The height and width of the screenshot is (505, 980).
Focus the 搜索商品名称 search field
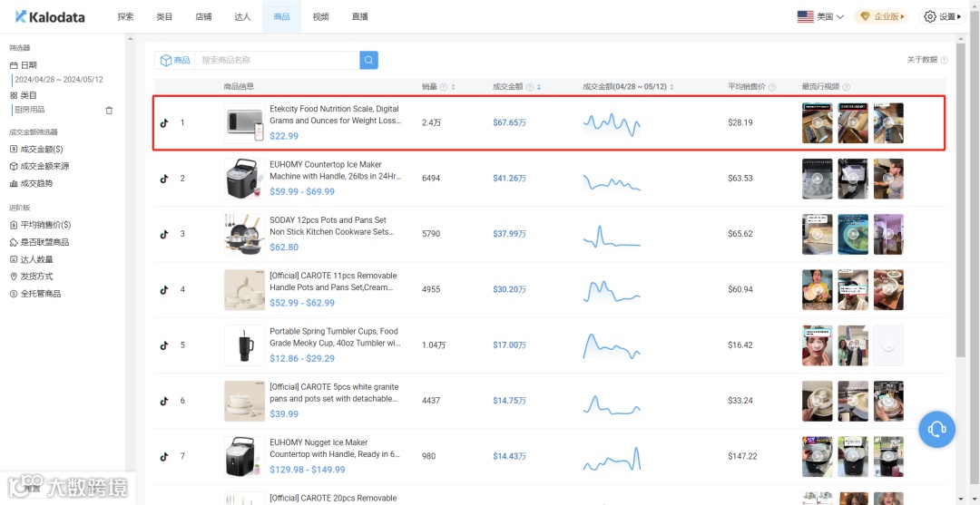click(x=277, y=60)
